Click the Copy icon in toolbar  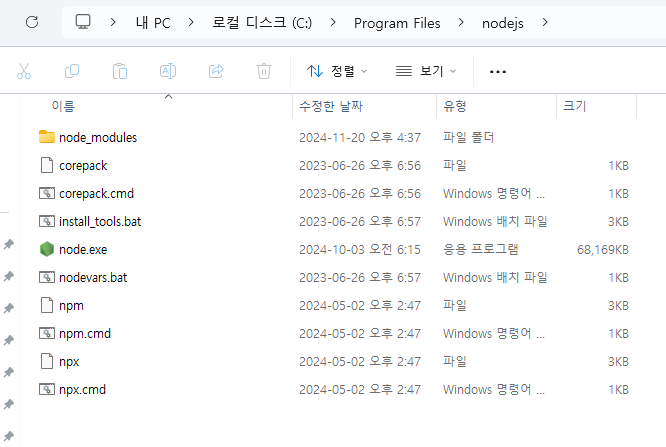click(72, 71)
